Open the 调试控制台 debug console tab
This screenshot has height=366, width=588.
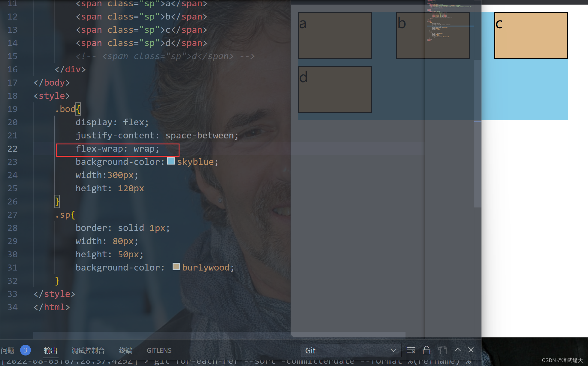(x=88, y=350)
